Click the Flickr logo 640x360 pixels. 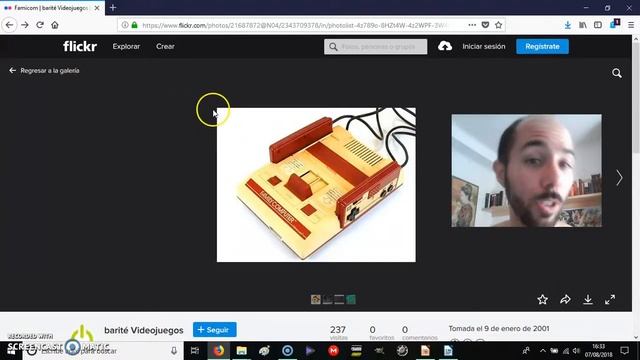point(80,47)
